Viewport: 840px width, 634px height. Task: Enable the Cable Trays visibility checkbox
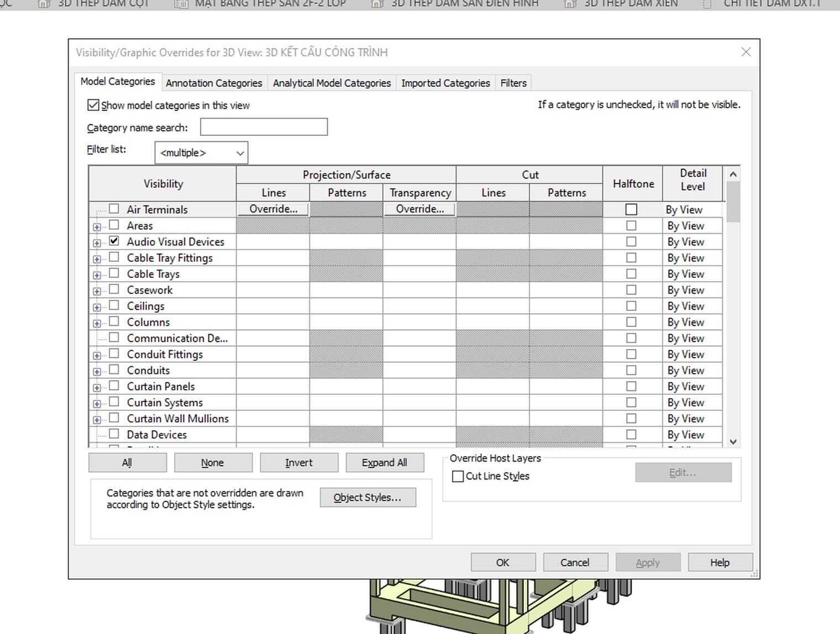(x=114, y=273)
